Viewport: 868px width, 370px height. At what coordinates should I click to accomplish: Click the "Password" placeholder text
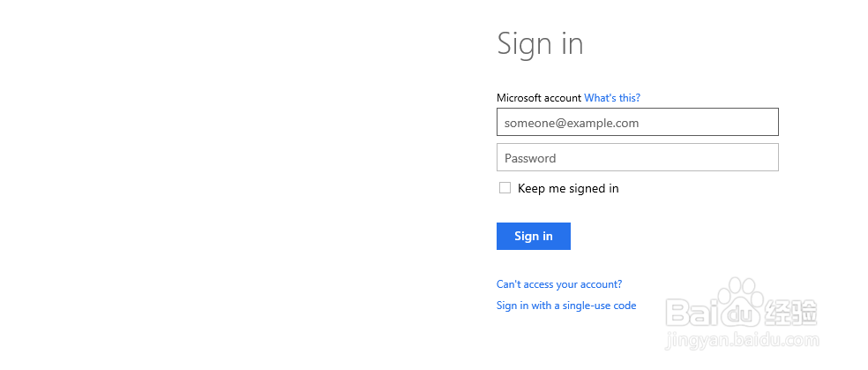(x=530, y=158)
